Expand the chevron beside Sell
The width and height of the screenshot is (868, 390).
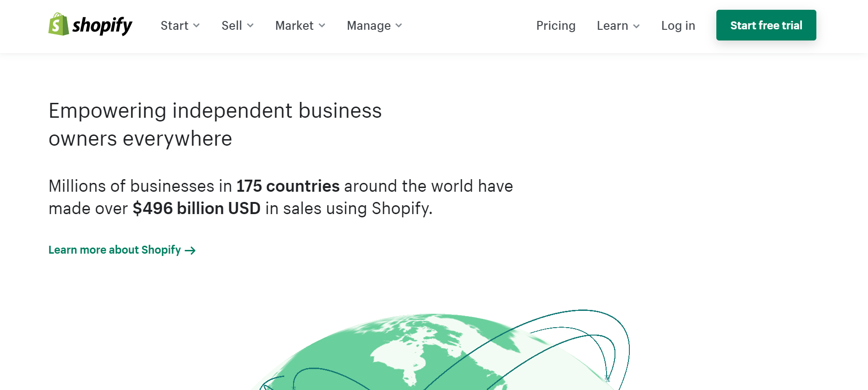pyautogui.click(x=250, y=26)
